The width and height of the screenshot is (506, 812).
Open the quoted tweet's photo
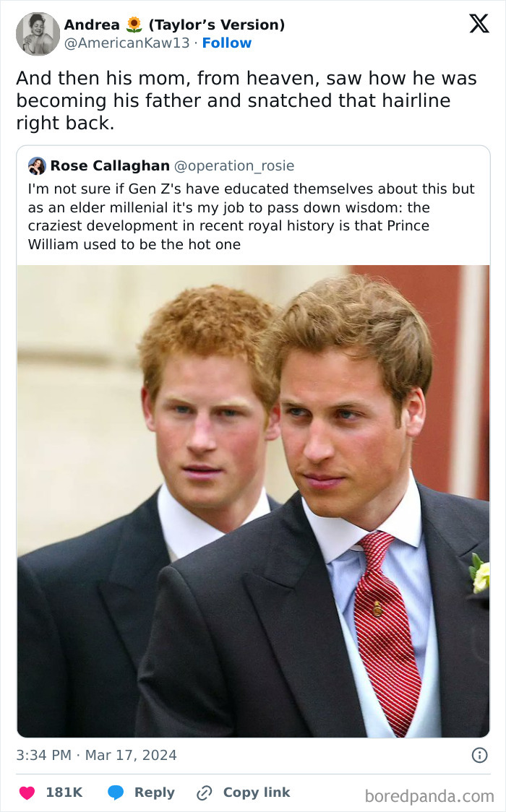click(x=253, y=501)
